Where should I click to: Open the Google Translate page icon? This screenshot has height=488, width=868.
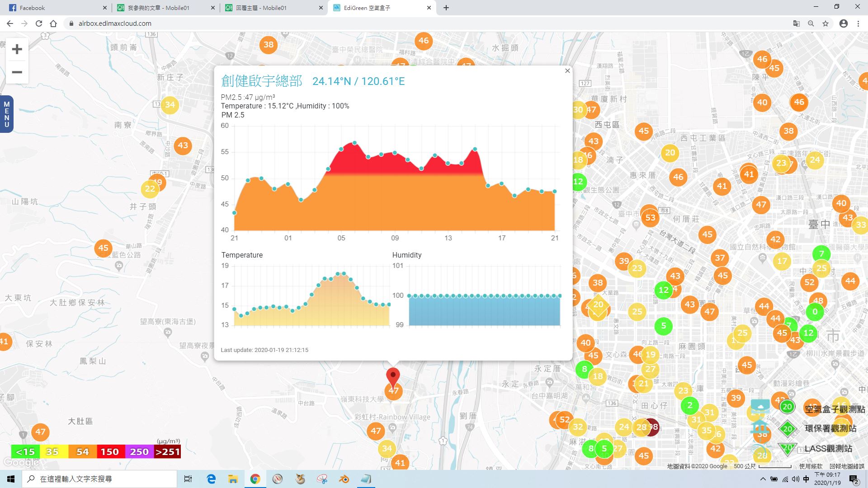pyautogui.click(x=797, y=23)
